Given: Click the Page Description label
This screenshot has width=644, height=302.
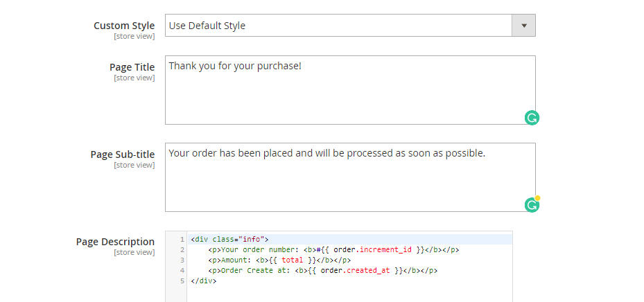Looking at the screenshot, I should coord(115,242).
